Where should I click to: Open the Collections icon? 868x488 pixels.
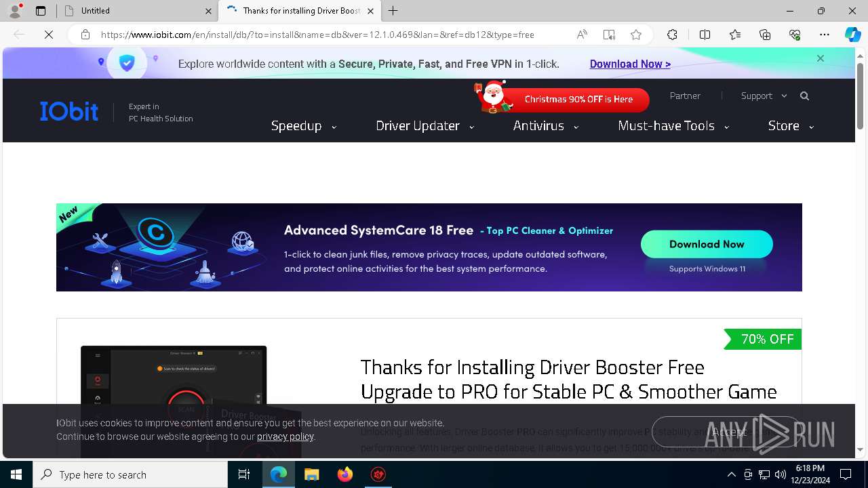click(x=765, y=35)
